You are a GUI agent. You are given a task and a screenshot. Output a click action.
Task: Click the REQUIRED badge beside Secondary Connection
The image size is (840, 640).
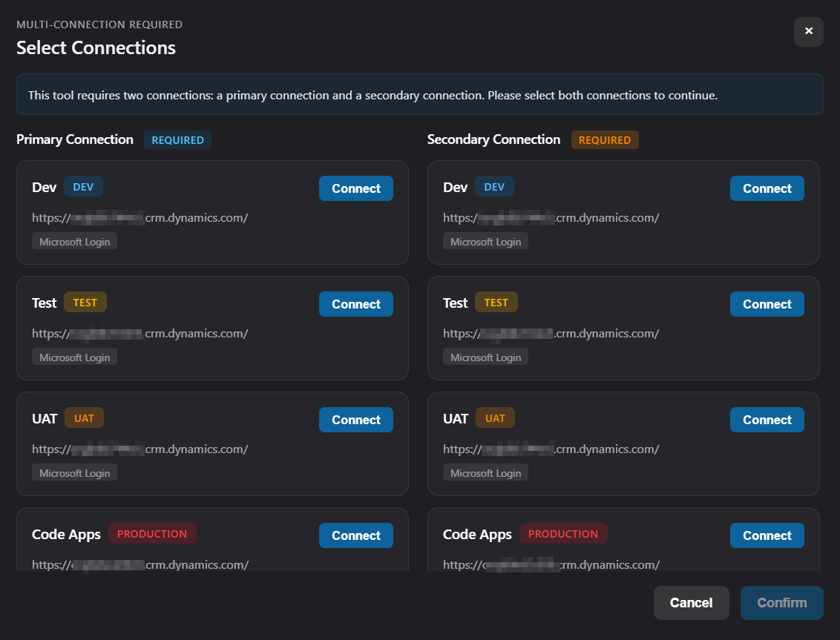604,140
